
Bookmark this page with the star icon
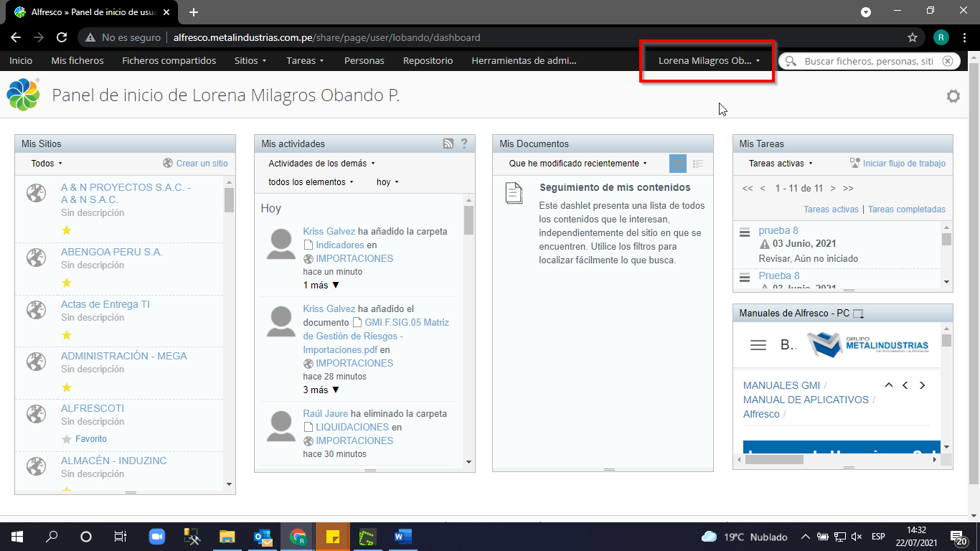click(x=913, y=37)
